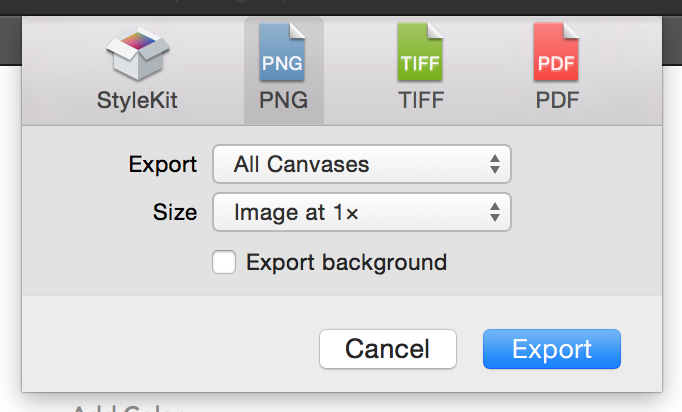Switch to the StyleKit tab label
682x412 pixels.
coord(139,101)
